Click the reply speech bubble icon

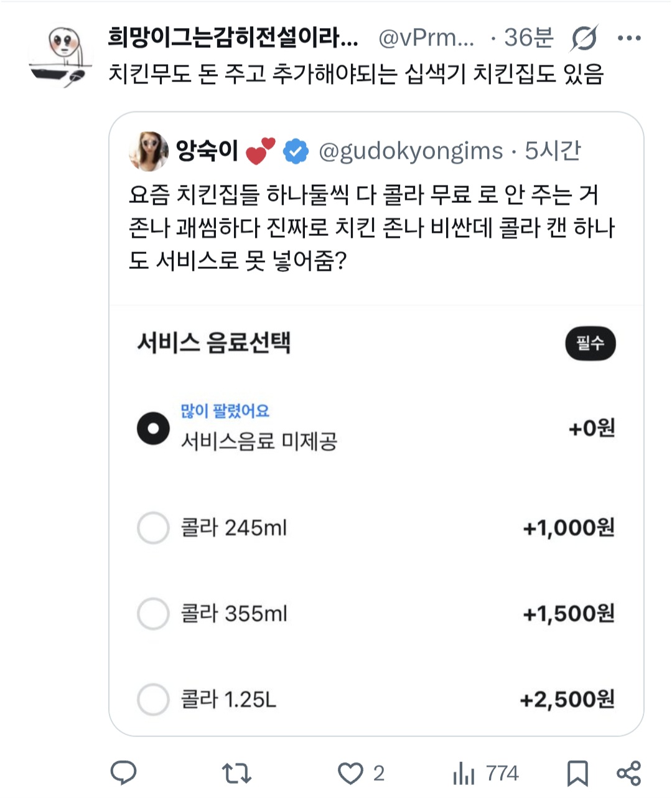[x=123, y=773]
